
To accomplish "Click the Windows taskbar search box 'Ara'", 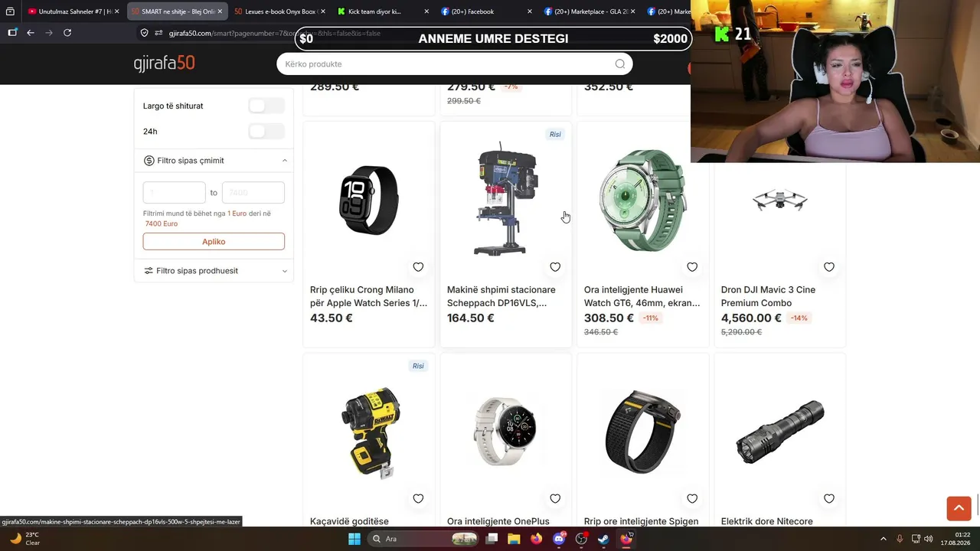I will (421, 539).
